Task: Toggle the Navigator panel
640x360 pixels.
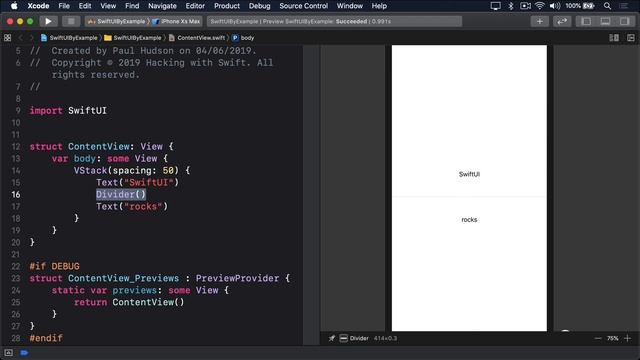Action: (x=586, y=21)
